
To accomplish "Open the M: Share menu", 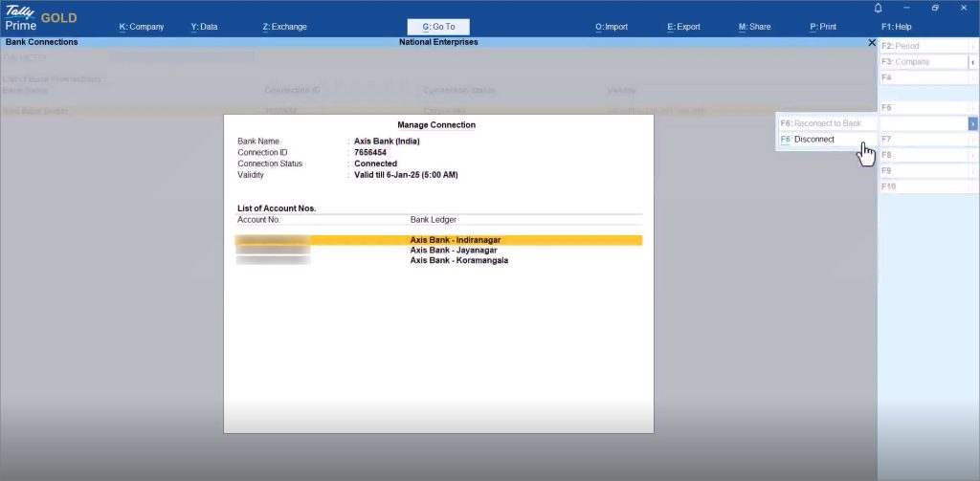I will pos(754,27).
